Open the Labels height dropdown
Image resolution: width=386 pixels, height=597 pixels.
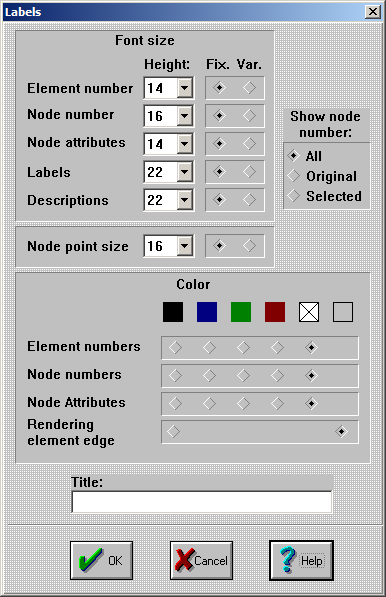[184, 172]
